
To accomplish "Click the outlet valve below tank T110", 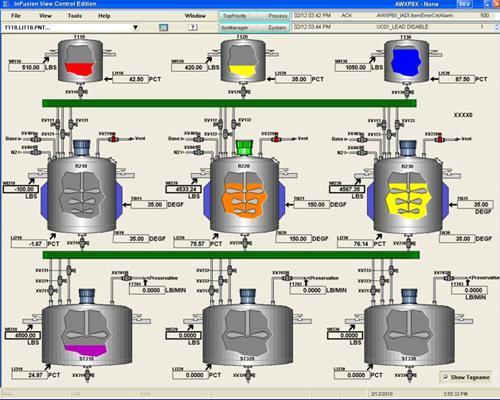I will coord(80,91).
